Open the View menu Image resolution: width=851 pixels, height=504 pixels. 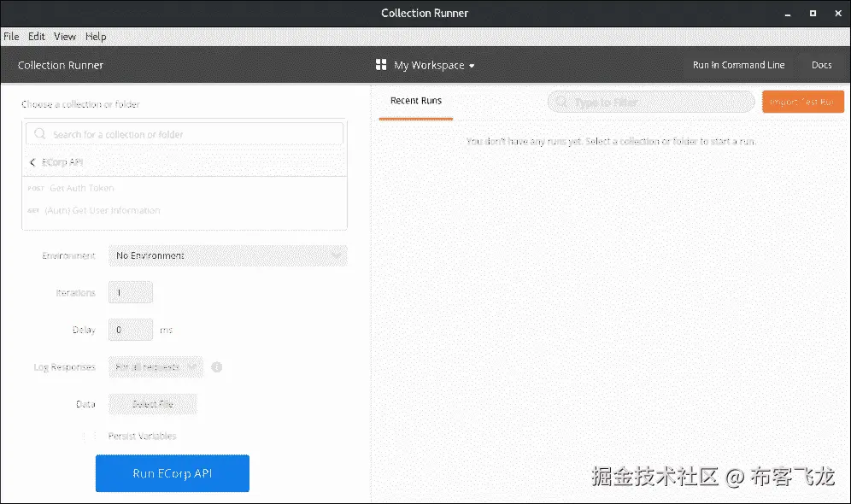65,37
